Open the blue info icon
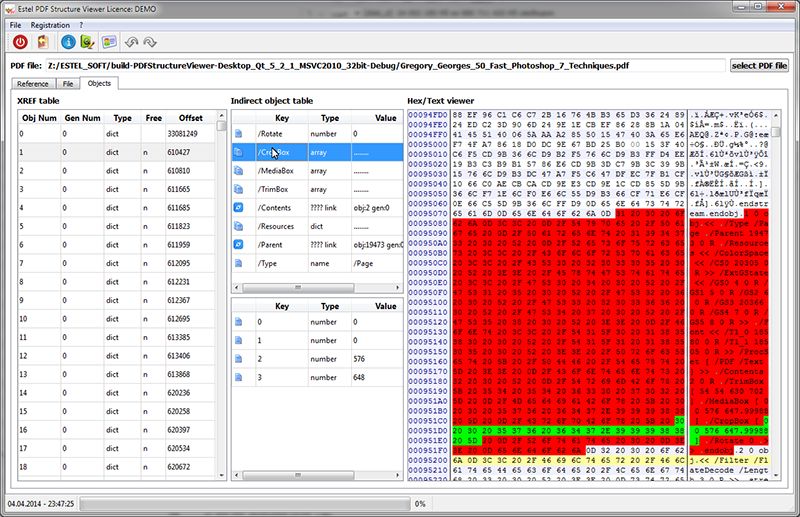This screenshot has height=517, width=800. pos(68,42)
